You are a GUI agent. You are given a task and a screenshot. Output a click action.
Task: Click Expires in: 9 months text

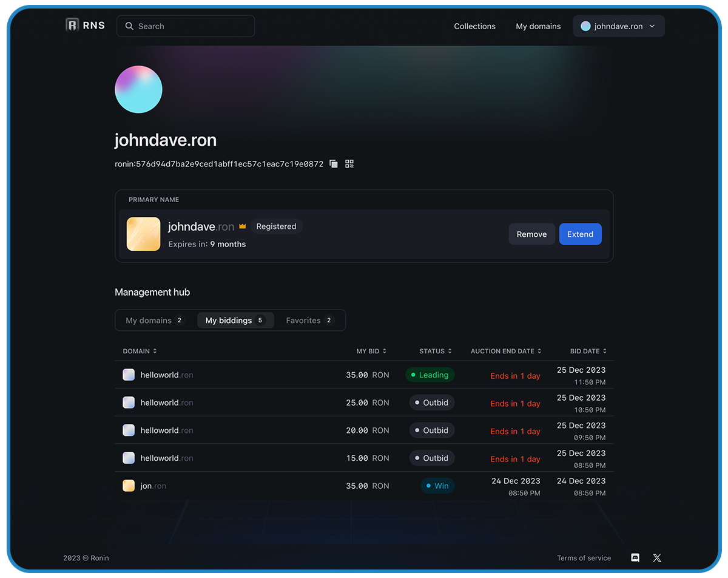point(207,244)
